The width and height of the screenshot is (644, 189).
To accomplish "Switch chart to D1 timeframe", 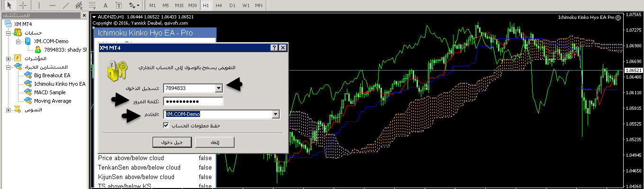I will point(232,5).
